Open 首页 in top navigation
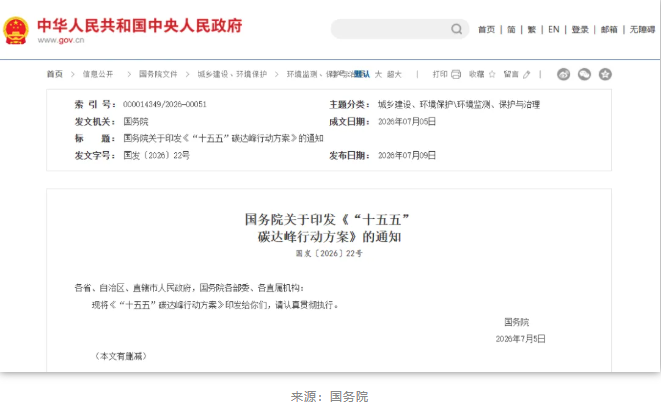This screenshot has width=661, height=404. (x=486, y=29)
